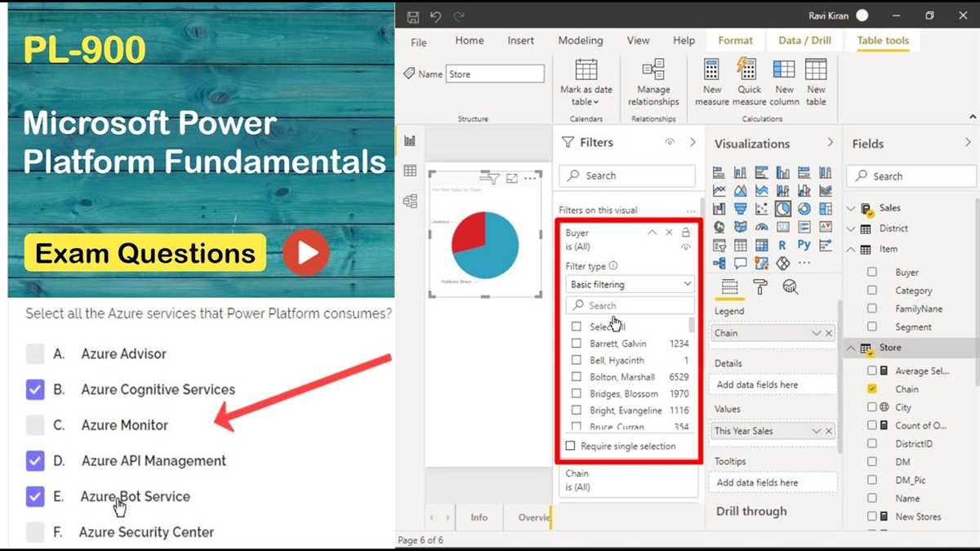Select the R script visual icon
This screenshot has width=980, height=551.
coord(782,245)
